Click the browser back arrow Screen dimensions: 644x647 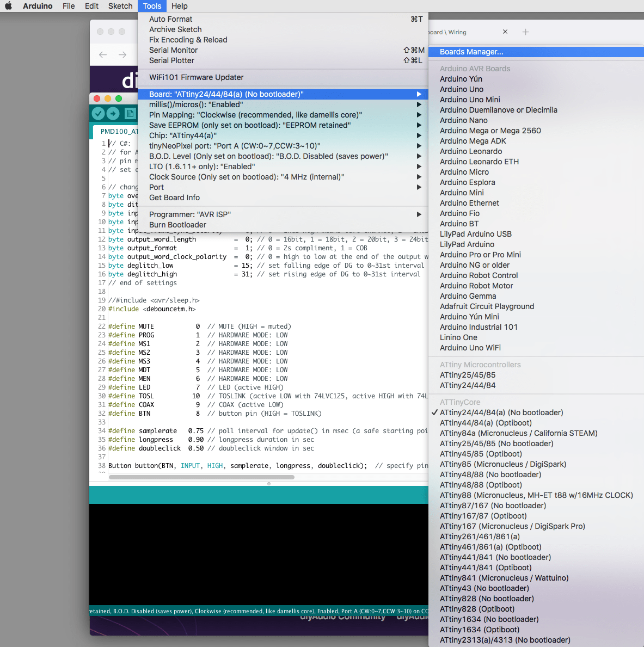point(103,54)
